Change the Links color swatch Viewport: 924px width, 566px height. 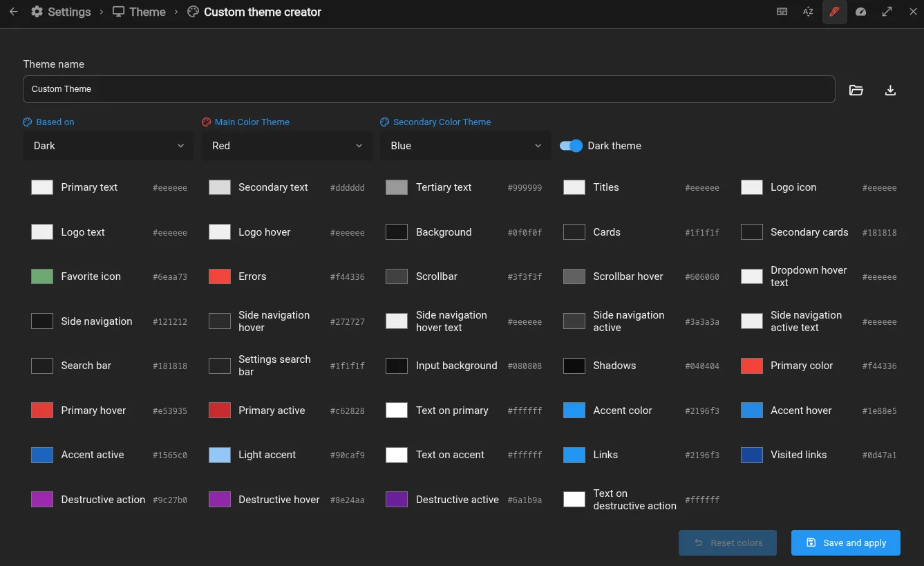[x=574, y=455]
